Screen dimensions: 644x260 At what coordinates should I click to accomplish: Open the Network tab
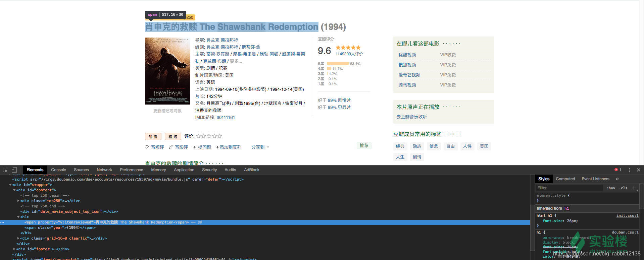(104, 170)
